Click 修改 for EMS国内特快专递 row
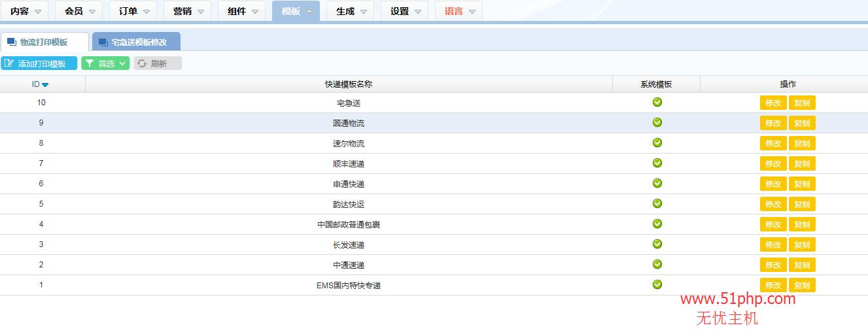 (773, 285)
